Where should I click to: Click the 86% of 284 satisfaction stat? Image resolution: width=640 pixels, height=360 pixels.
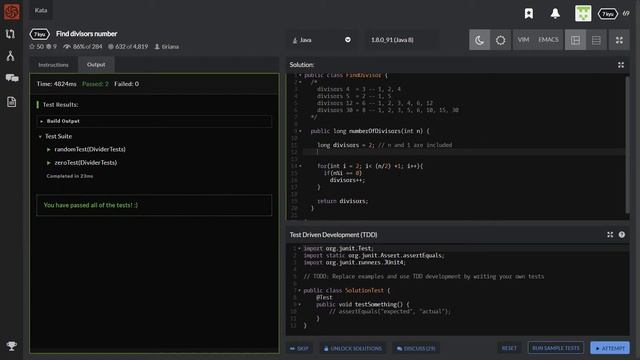click(83, 47)
